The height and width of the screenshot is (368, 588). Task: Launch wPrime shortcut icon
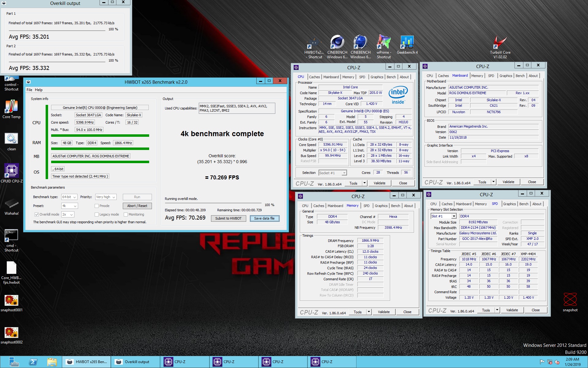(384, 47)
